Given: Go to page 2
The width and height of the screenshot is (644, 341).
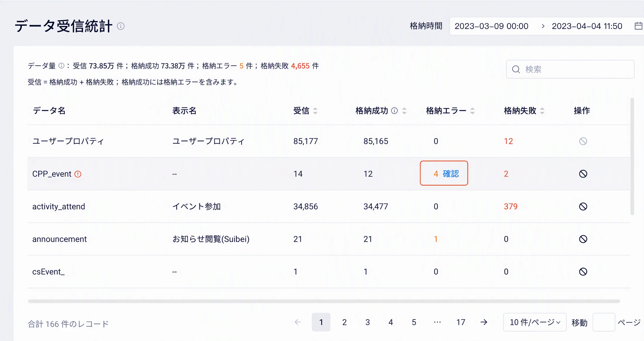Looking at the screenshot, I should [344, 322].
